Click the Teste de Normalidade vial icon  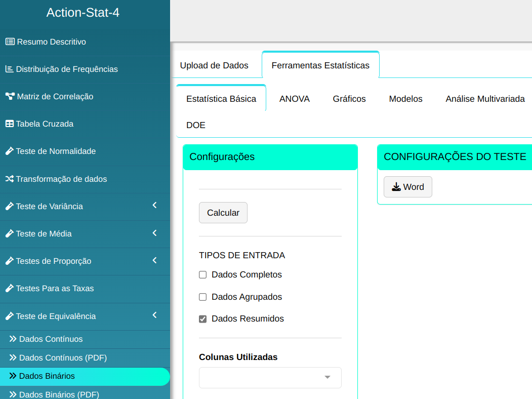coord(9,151)
